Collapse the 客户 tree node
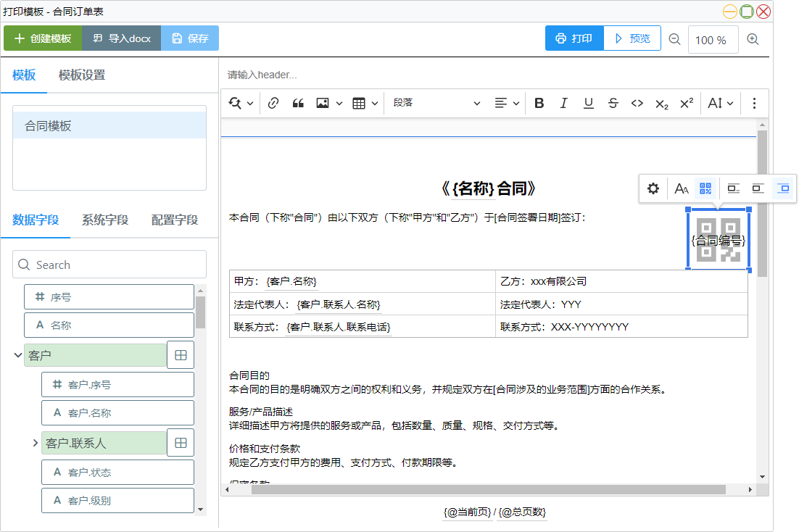 (x=18, y=355)
